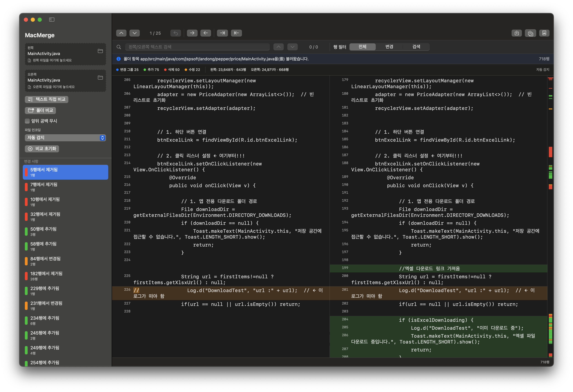Screen dimensions: 573x392
Task: Click the change minimap strip at the right edge
Action: [x=550, y=217]
